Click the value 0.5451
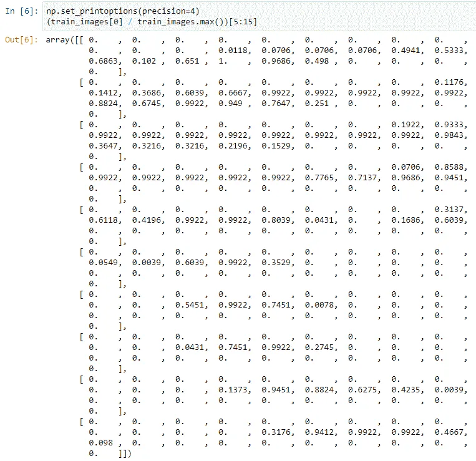 pos(190,305)
